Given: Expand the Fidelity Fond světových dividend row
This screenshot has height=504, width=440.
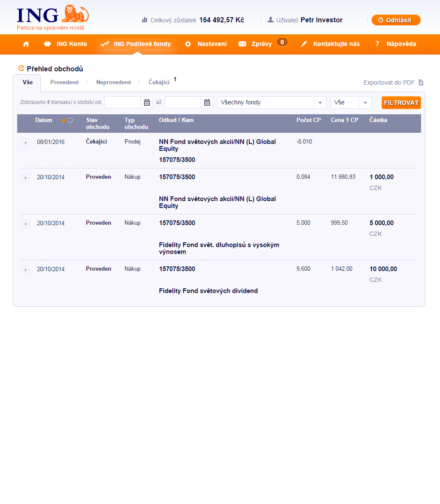Looking at the screenshot, I should point(26,269).
